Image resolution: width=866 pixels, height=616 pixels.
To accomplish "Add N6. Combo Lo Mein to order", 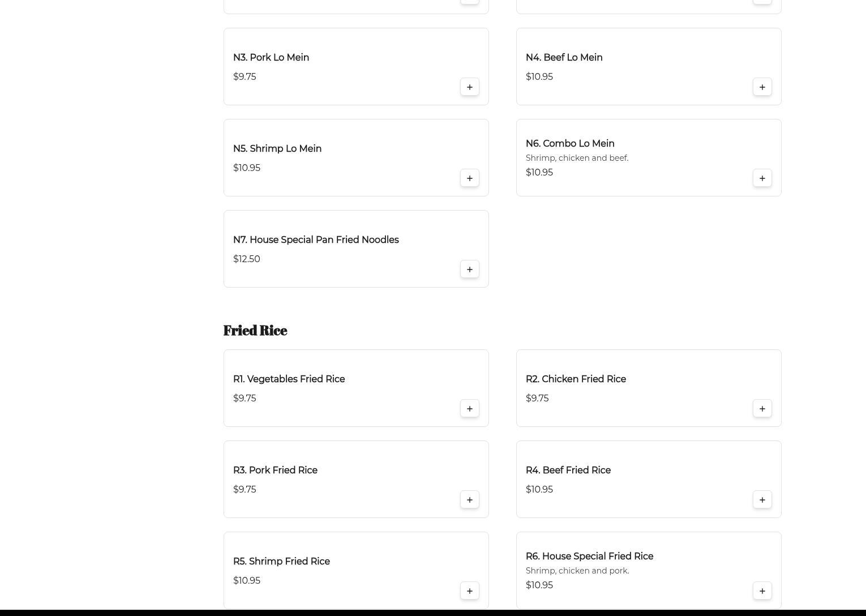I will (762, 178).
